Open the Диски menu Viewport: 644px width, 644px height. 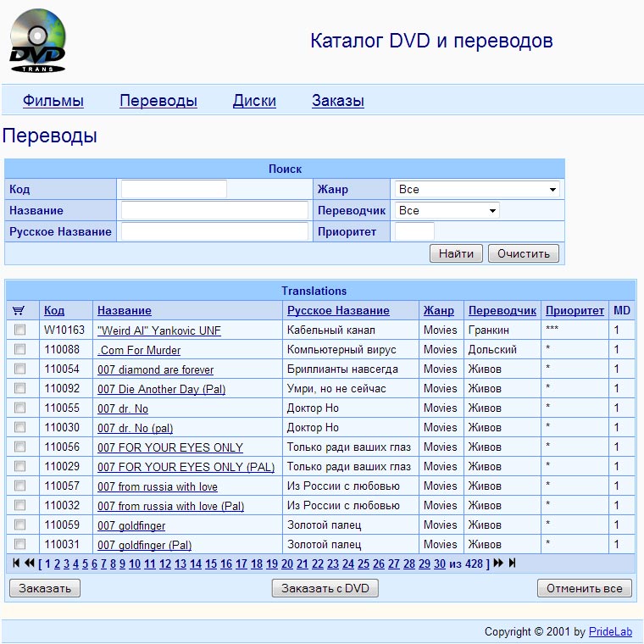[254, 101]
